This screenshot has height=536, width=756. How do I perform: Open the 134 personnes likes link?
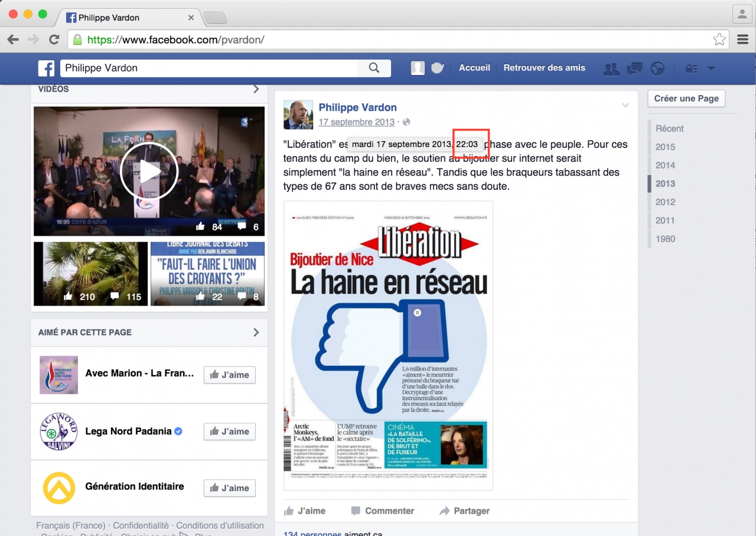click(312, 533)
